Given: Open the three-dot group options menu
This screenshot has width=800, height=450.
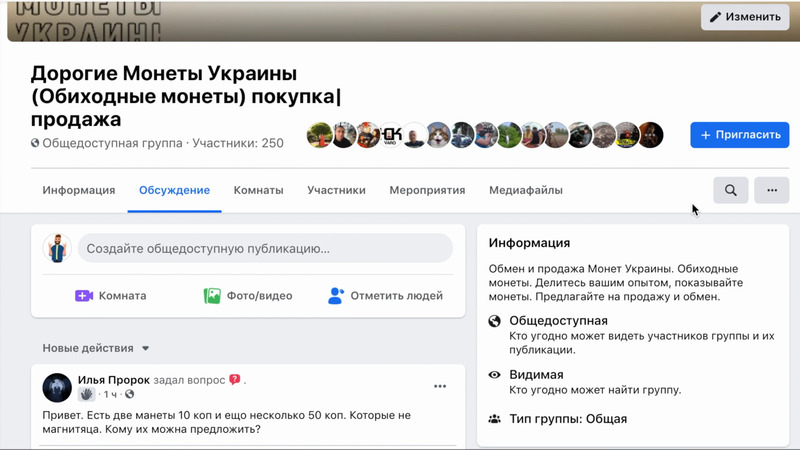Looking at the screenshot, I should tap(771, 190).
